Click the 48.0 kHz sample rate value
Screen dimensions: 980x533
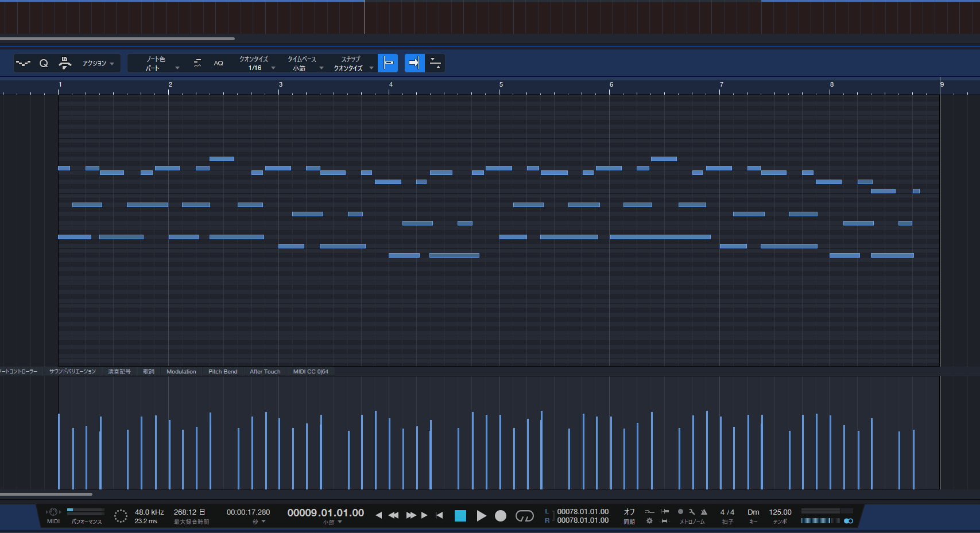[149, 512]
